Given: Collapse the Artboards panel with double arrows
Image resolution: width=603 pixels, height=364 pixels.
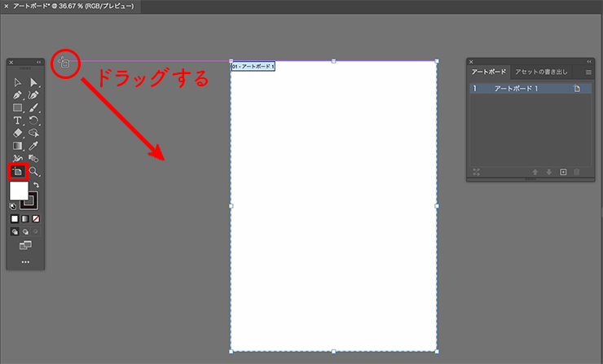Looking at the screenshot, I should tap(588, 61).
